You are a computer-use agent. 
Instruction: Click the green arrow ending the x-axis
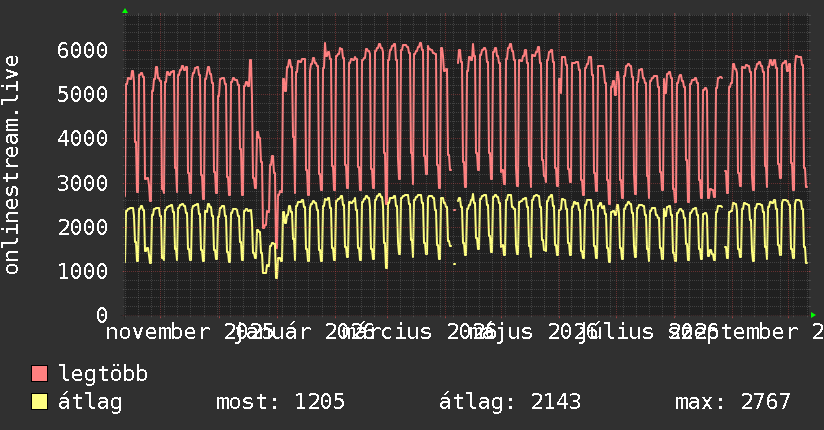click(813, 315)
